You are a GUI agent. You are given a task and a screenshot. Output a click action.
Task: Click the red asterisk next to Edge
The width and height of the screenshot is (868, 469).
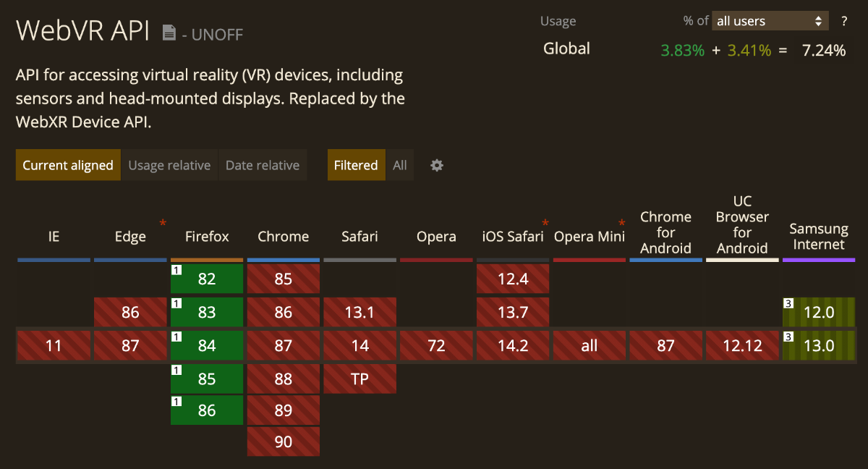tap(163, 223)
